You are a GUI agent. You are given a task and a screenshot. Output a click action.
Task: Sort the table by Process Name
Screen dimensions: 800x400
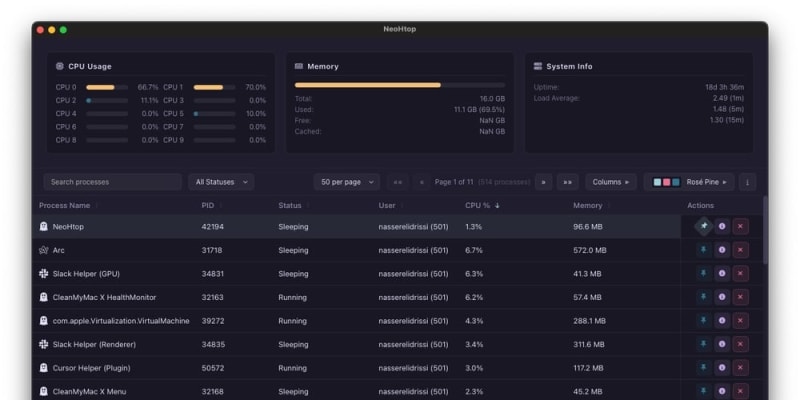click(x=65, y=205)
